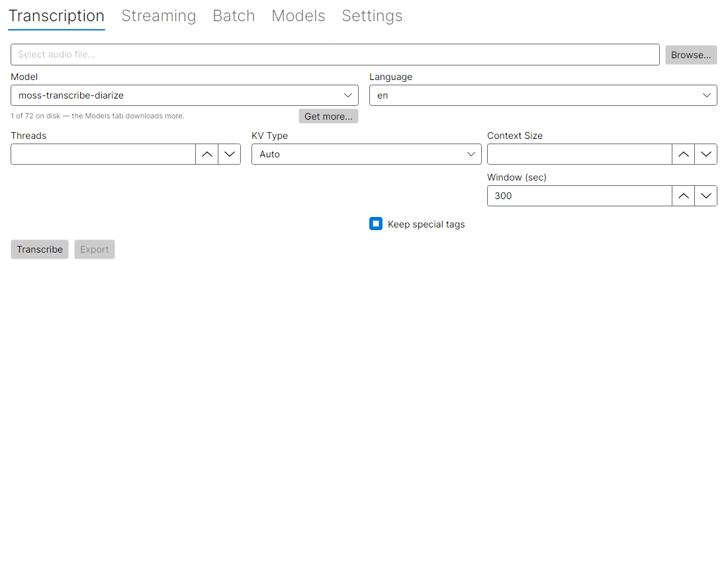Select the Transcription tab
728x582 pixels.
pos(57,16)
